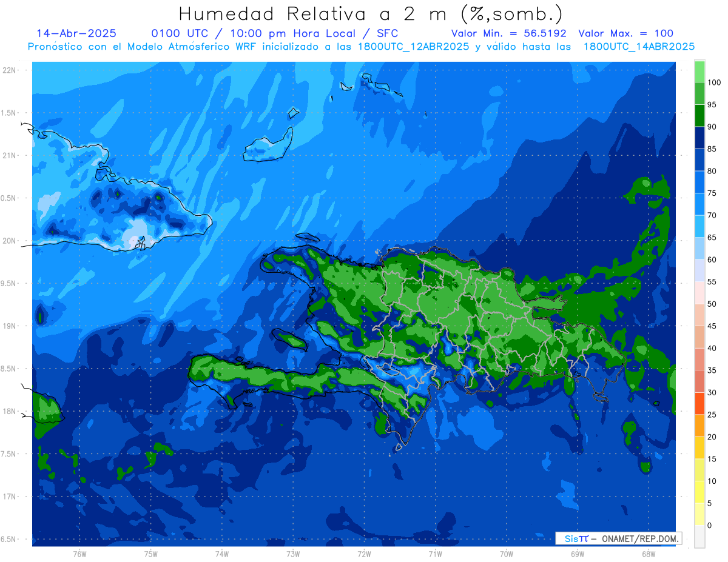Pick the legend swatch between 70 and 75

[699, 204]
